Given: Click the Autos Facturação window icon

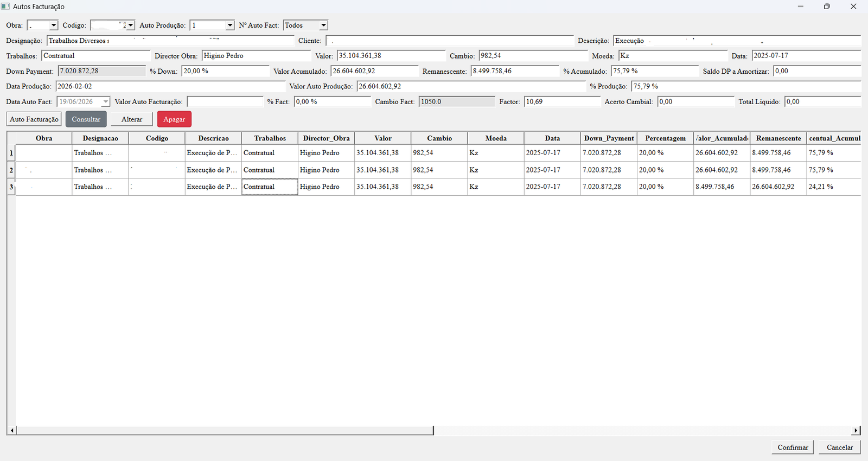Looking at the screenshot, I should pyautogui.click(x=5, y=7).
